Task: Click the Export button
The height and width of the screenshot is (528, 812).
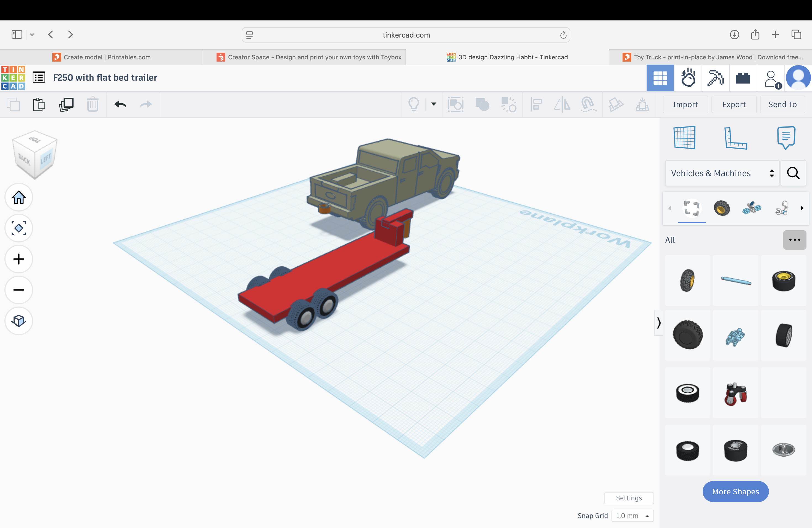Action: pos(734,104)
